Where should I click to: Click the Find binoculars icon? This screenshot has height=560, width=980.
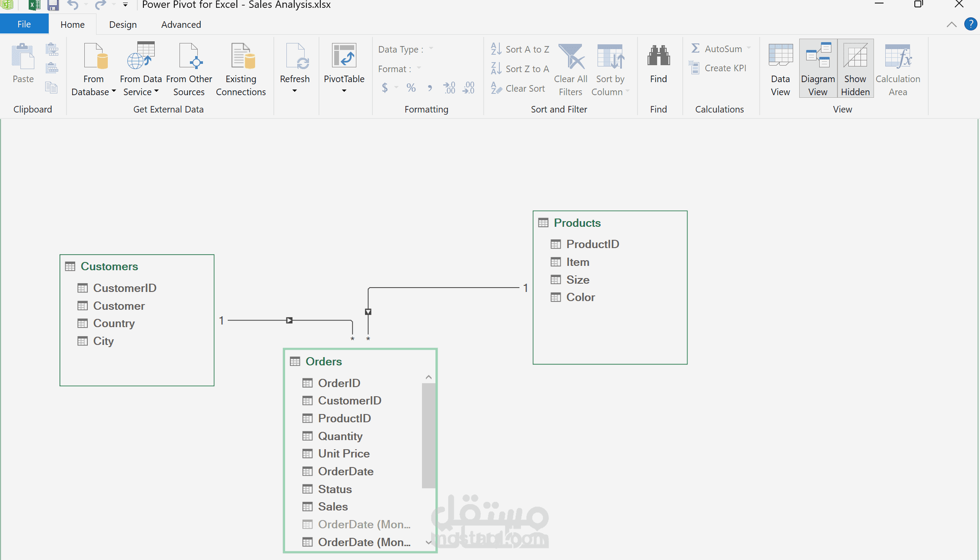tap(658, 56)
